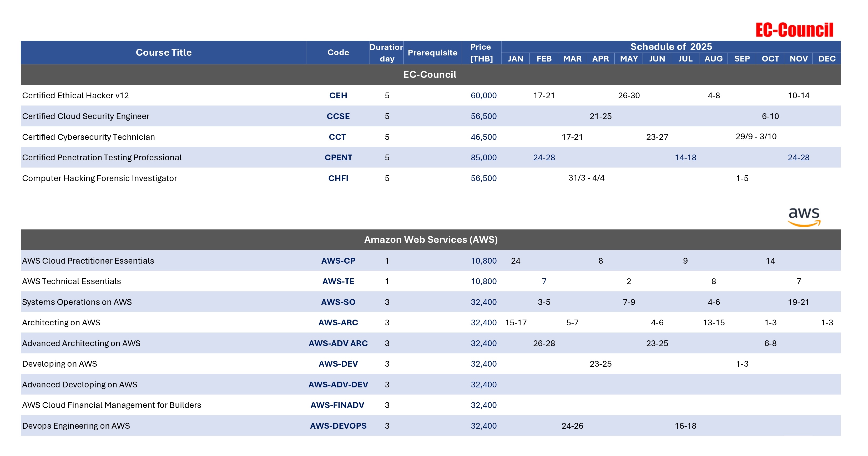Click the MAY month header
The image size is (868, 456).
pos(629,59)
